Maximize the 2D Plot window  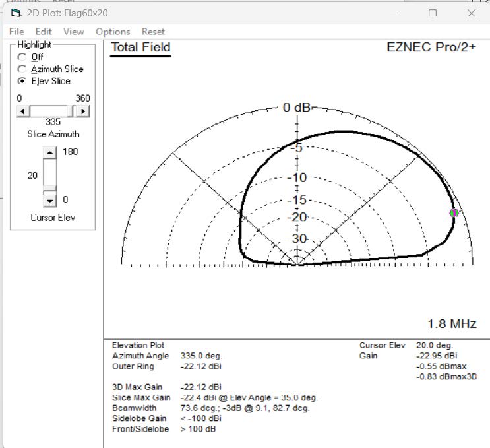pyautogui.click(x=433, y=13)
